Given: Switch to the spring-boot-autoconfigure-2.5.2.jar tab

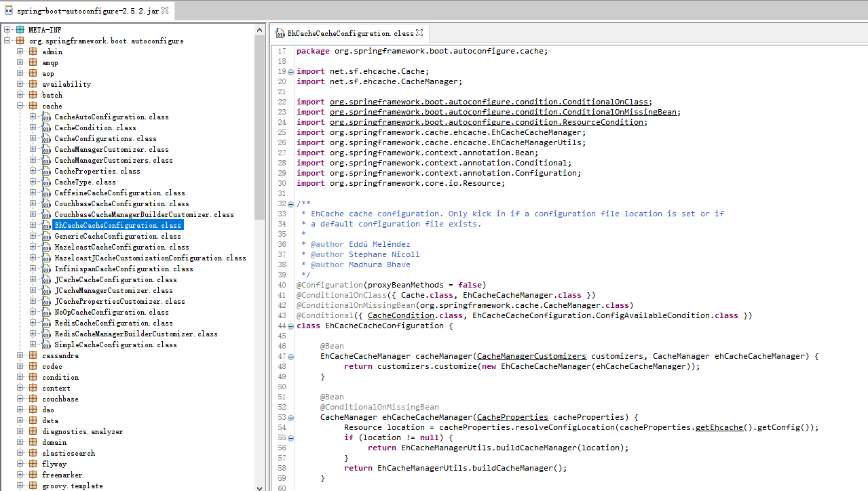Looking at the screenshot, I should click(x=87, y=11).
